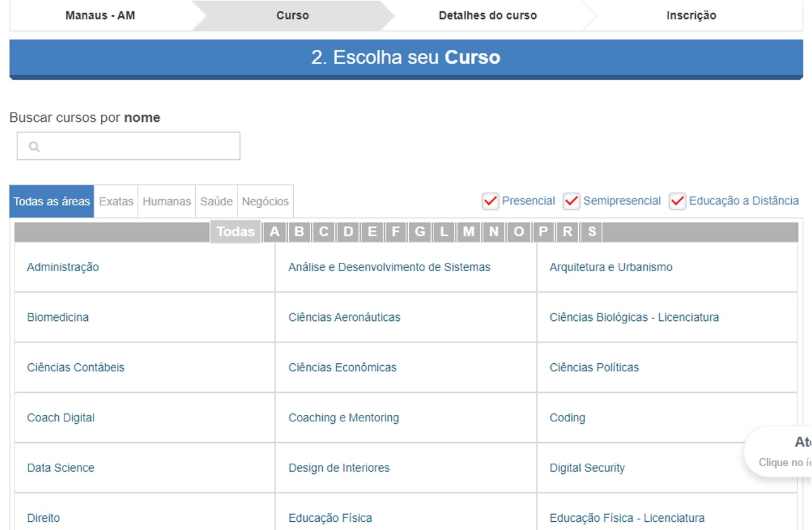This screenshot has height=530, width=812.
Task: Uncheck the Presencial checkbox
Action: (x=490, y=201)
